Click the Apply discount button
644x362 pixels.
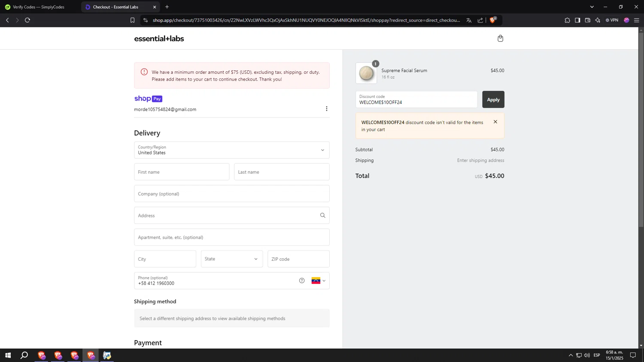click(x=493, y=100)
